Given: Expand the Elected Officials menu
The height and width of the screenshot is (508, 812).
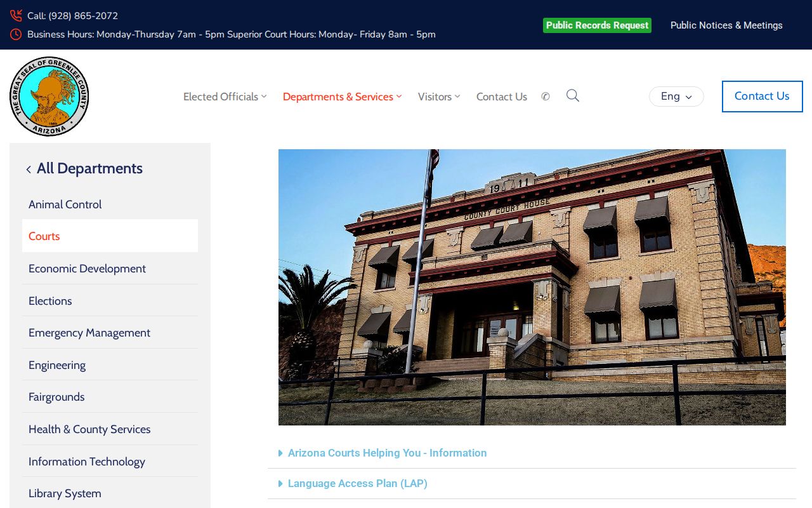Looking at the screenshot, I should [x=225, y=97].
